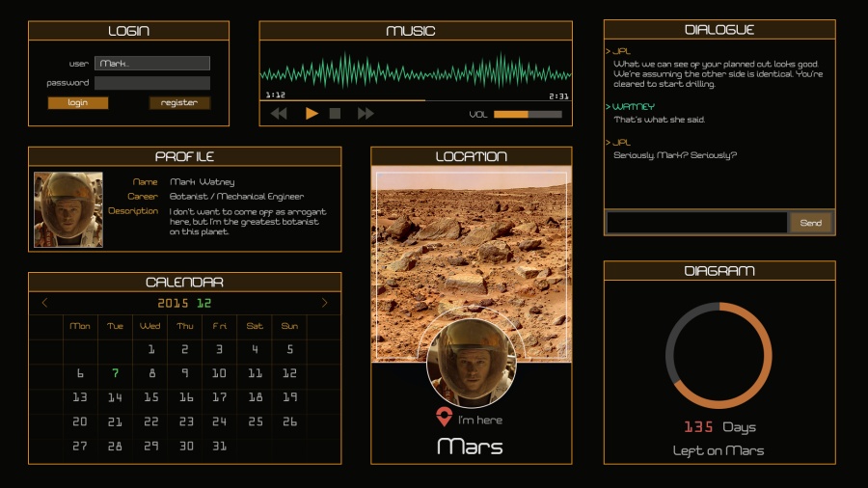Click "Seriously, Mark? Seriously?" message
The width and height of the screenshot is (868, 488).
[x=675, y=155]
